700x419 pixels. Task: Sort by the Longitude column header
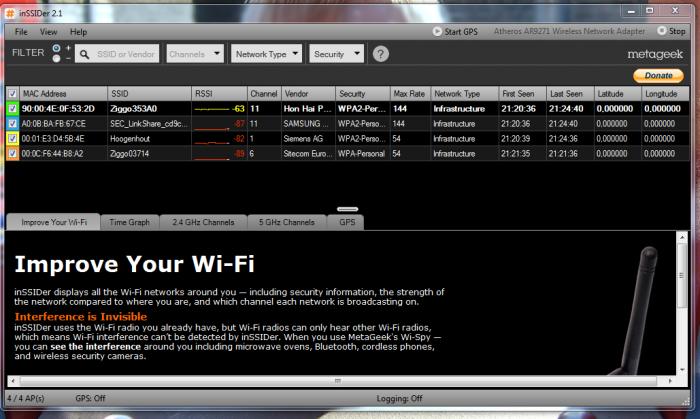coord(665,94)
